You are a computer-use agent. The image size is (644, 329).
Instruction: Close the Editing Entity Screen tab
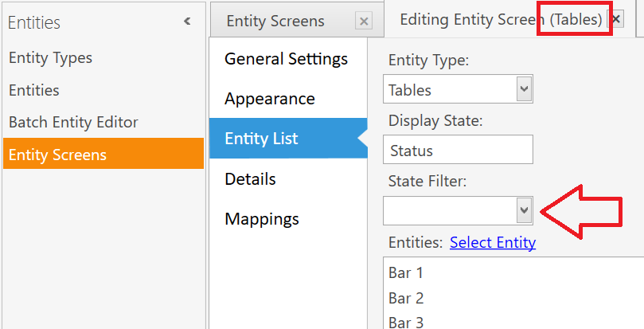[x=615, y=19]
